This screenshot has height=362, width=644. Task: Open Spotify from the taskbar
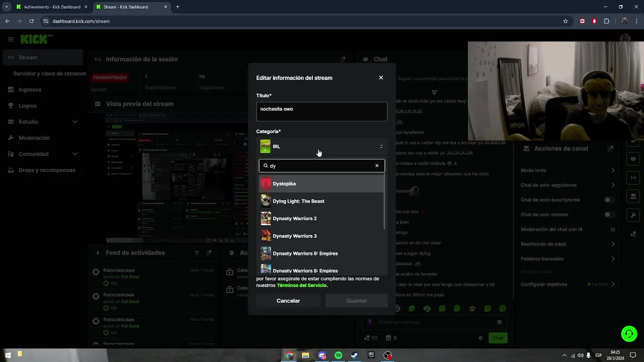click(339, 355)
